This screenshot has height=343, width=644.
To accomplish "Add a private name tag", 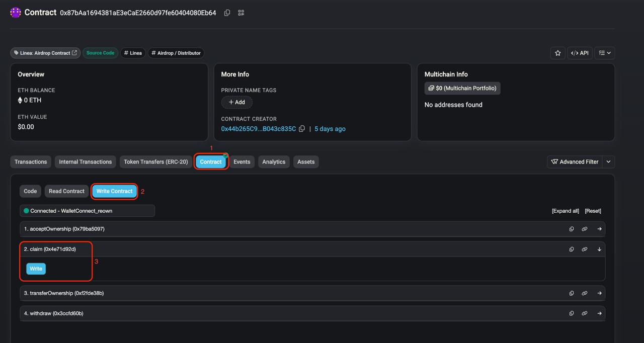I will pyautogui.click(x=236, y=102).
